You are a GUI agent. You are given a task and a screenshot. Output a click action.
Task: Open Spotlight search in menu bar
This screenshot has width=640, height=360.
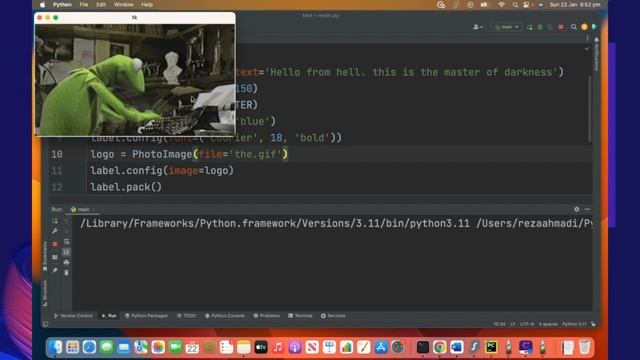pyautogui.click(x=515, y=4)
